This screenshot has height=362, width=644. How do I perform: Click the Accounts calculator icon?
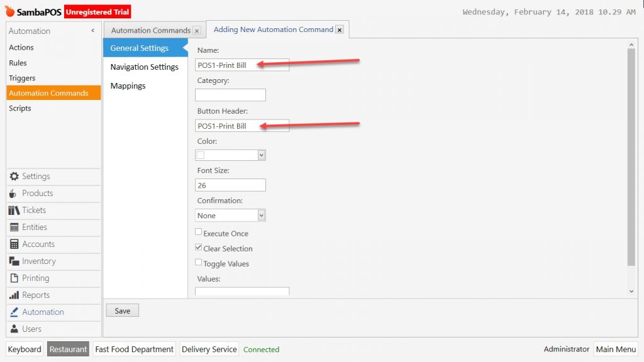[x=14, y=244]
